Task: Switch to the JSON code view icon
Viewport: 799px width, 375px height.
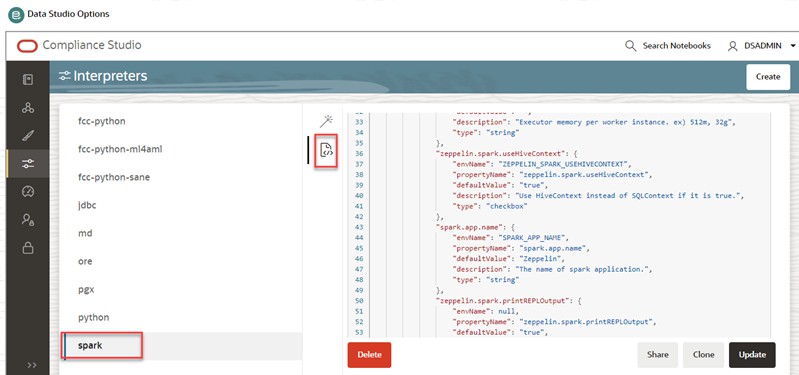Action: (326, 150)
